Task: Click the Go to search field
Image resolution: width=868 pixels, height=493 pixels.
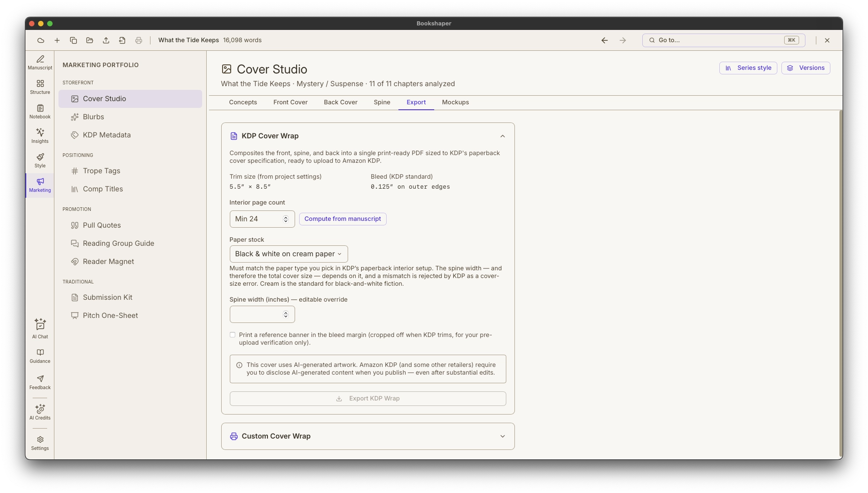Action: pyautogui.click(x=723, y=40)
